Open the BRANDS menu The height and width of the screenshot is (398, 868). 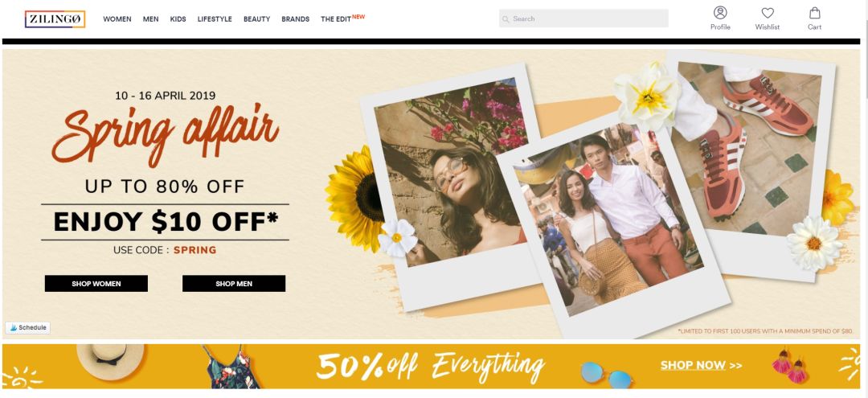pos(296,18)
